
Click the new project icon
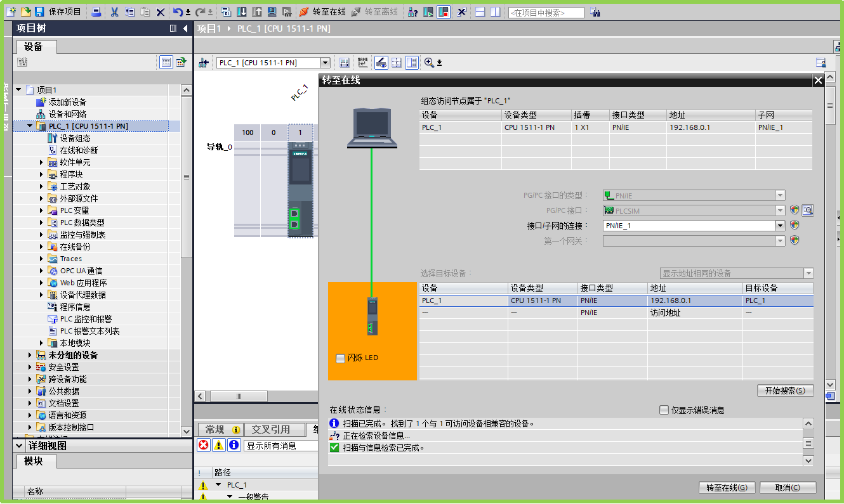click(11, 11)
